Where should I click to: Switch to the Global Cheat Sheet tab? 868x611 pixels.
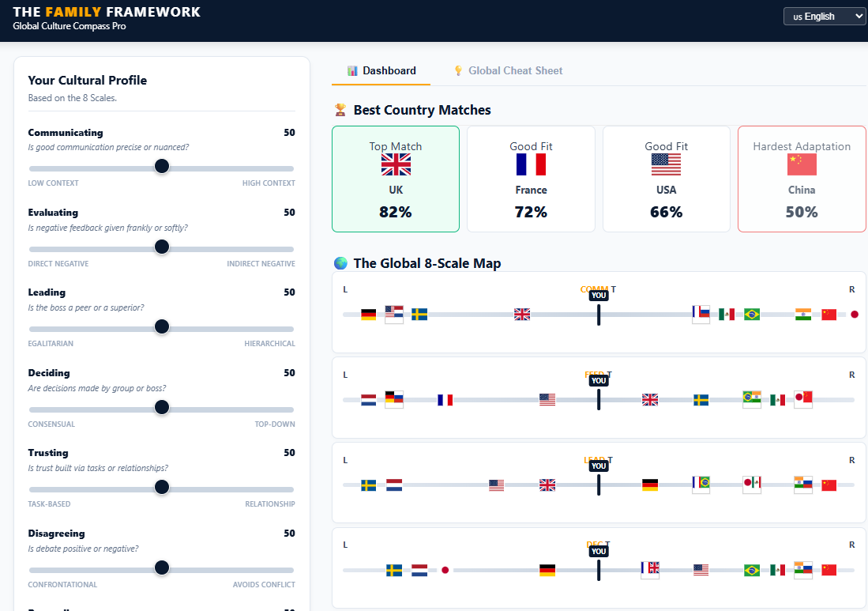pos(516,70)
